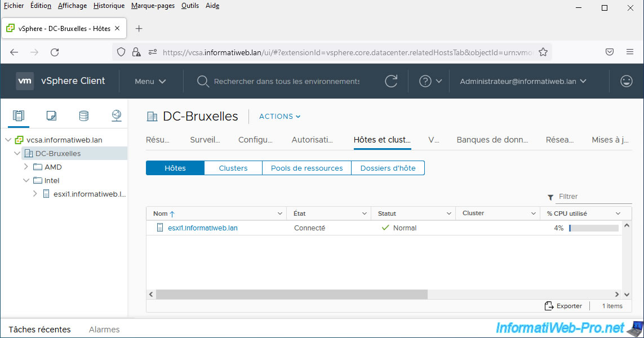Click the search magnifier icon
The height and width of the screenshot is (338, 644).
point(202,81)
